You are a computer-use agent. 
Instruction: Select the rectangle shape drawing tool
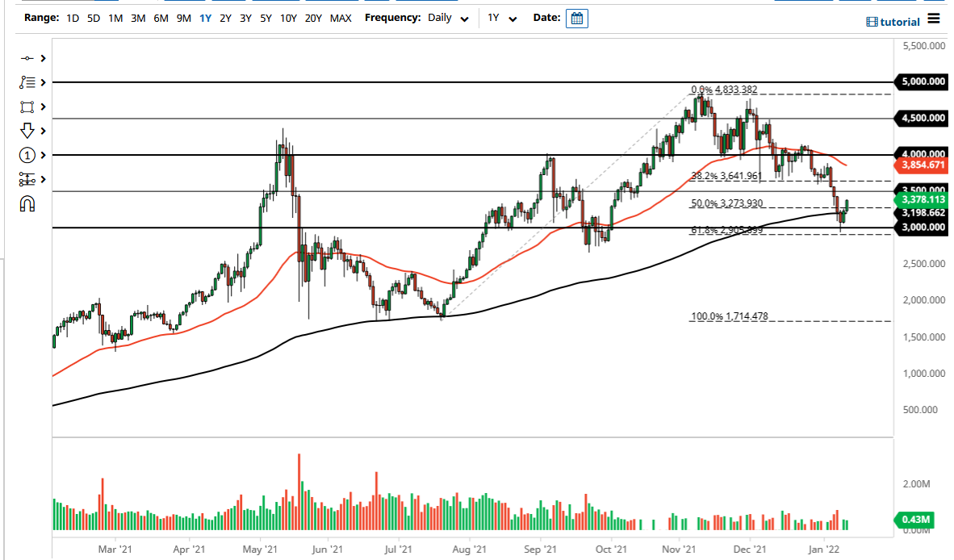click(x=27, y=107)
